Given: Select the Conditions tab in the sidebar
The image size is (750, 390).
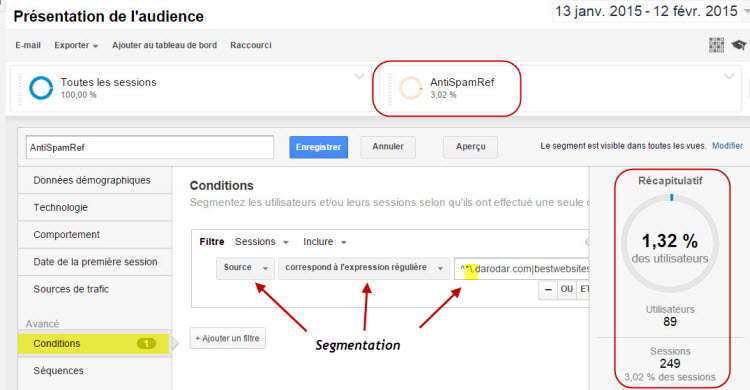Looking at the screenshot, I should (x=94, y=344).
